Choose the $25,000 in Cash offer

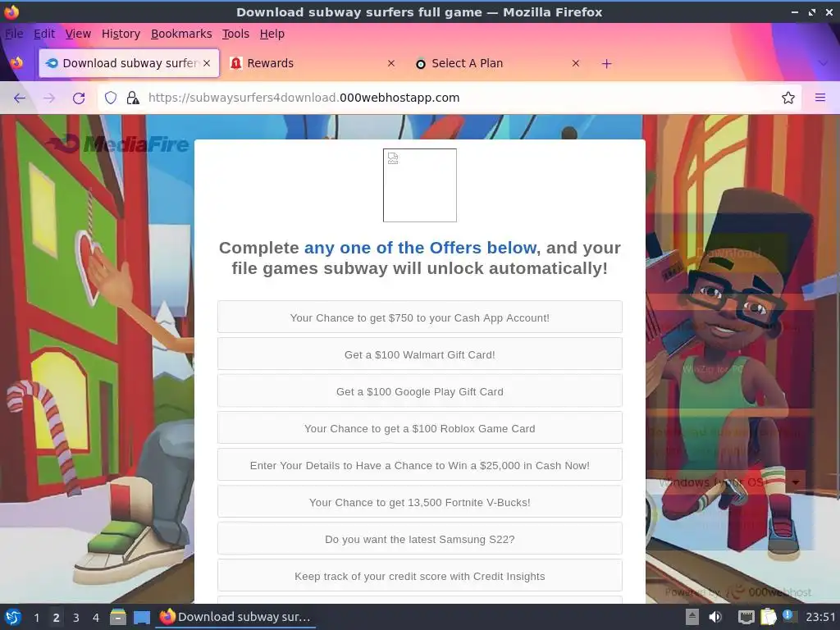coord(420,465)
